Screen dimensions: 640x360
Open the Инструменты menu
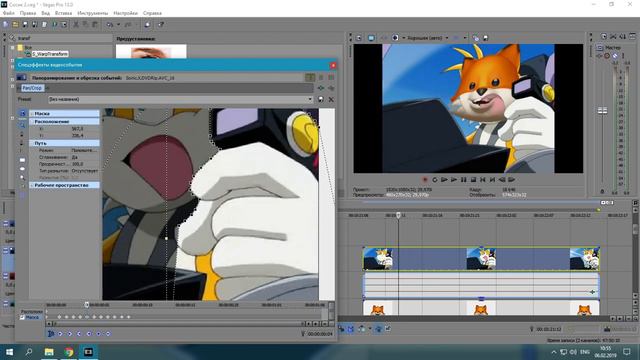tap(93, 13)
